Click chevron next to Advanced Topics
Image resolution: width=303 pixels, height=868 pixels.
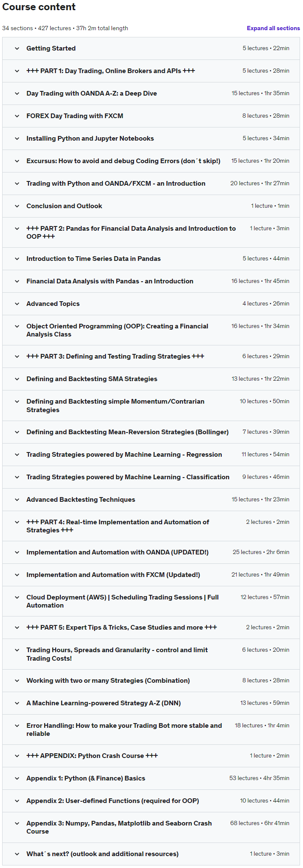click(x=17, y=304)
